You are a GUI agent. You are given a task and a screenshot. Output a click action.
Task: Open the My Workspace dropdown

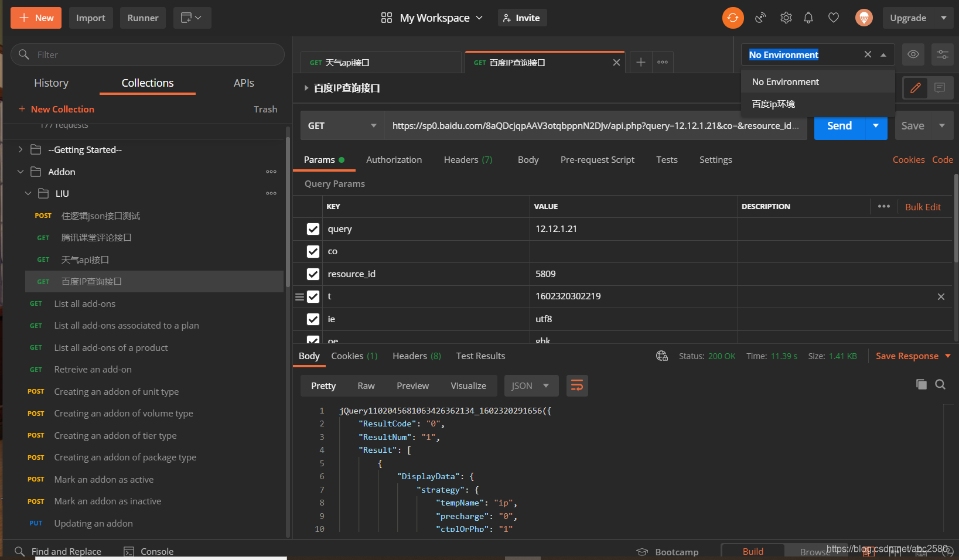tap(432, 18)
